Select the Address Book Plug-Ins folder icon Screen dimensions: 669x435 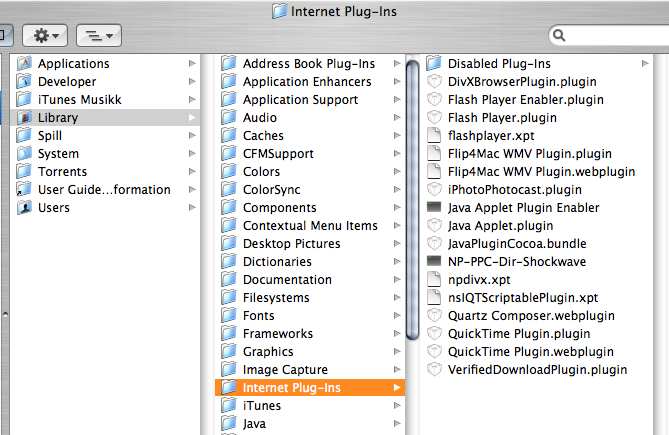[229, 64]
